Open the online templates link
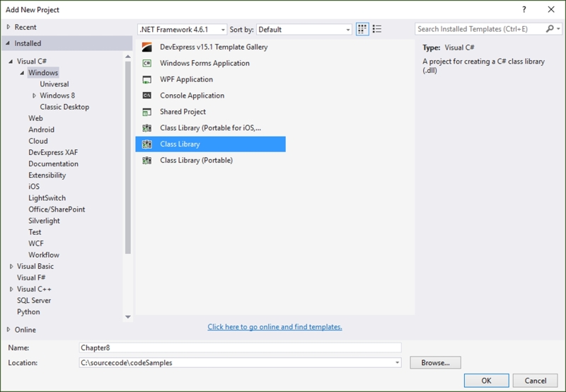Screen dimensions: 566x392 click(x=275, y=327)
